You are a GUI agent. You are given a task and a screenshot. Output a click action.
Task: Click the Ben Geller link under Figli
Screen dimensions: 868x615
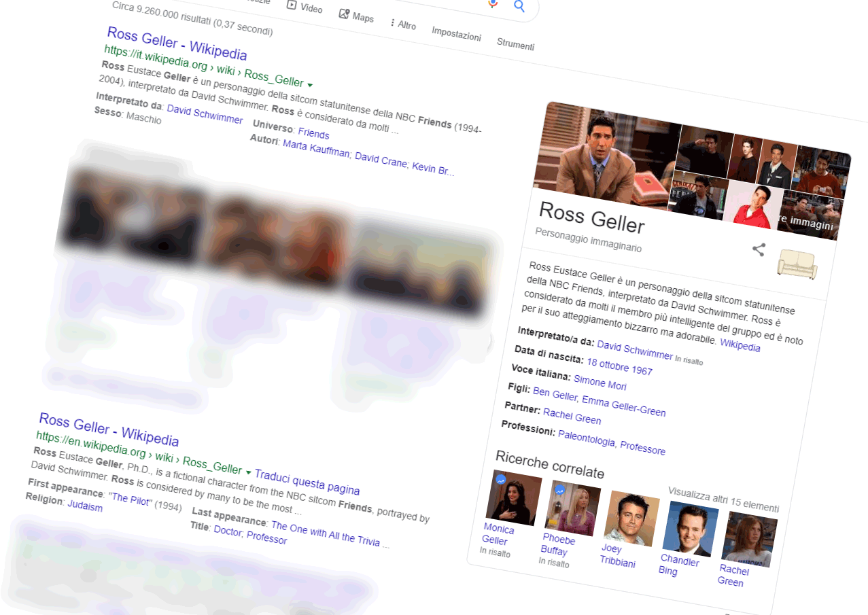(x=554, y=394)
